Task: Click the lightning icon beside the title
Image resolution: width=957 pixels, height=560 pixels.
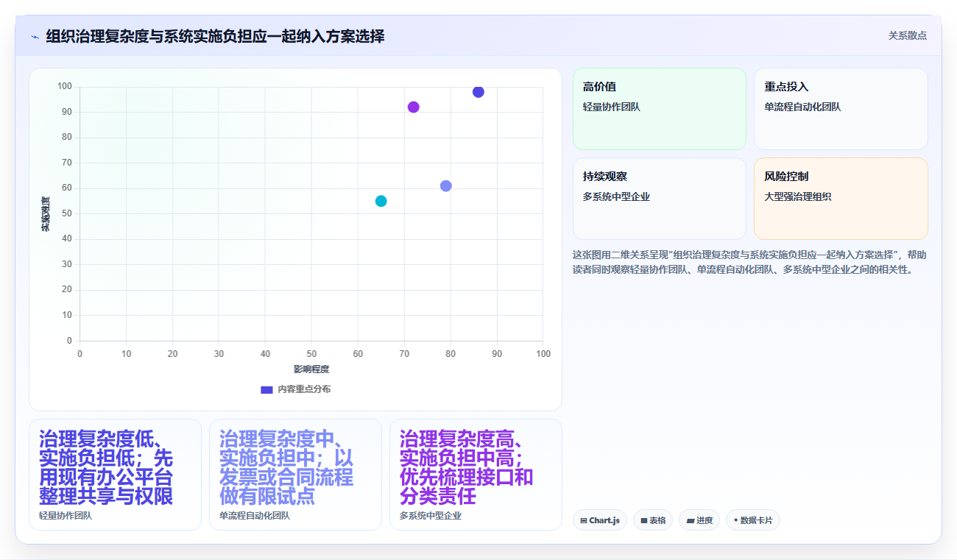Action: click(35, 36)
